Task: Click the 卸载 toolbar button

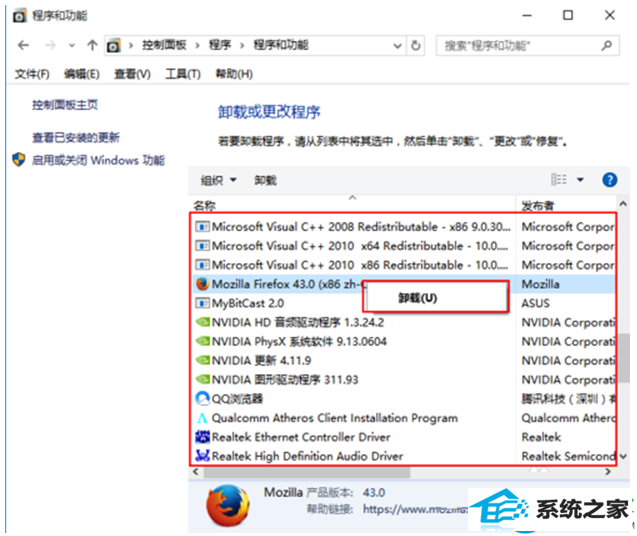Action: pyautogui.click(x=265, y=180)
